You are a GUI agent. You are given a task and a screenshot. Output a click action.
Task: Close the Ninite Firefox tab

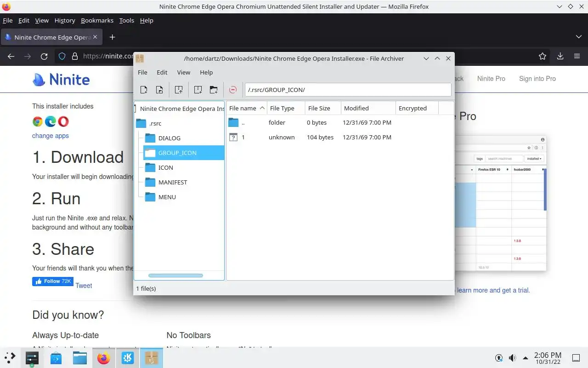click(x=95, y=37)
